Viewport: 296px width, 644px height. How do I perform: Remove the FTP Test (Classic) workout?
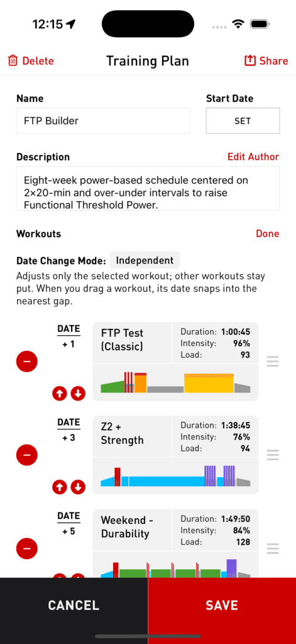coord(26,362)
